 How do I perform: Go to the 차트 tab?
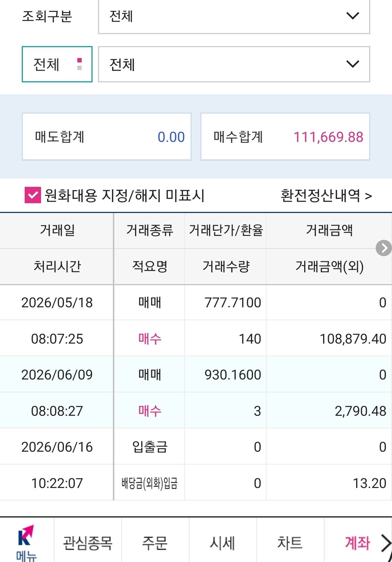290,543
